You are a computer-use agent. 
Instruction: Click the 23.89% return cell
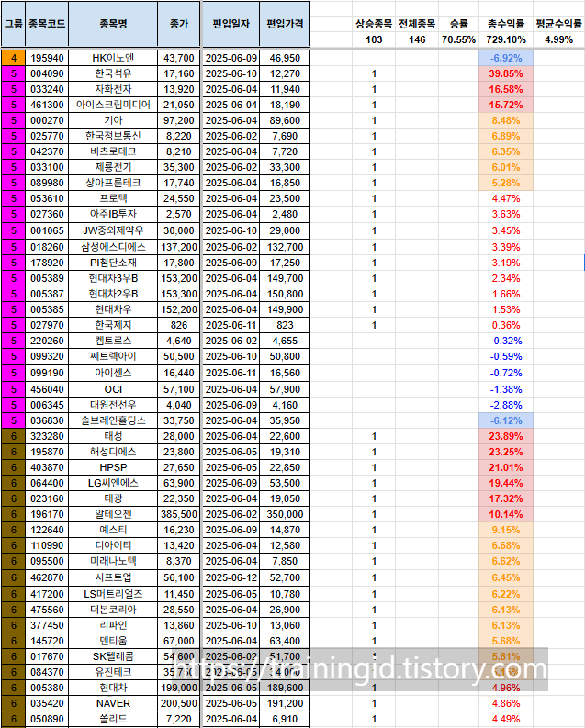(x=506, y=436)
